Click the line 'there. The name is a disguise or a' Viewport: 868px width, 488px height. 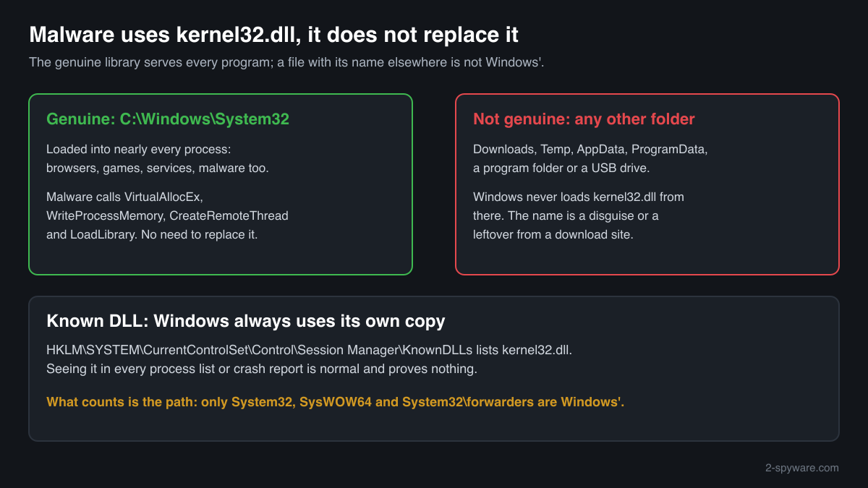pos(566,215)
